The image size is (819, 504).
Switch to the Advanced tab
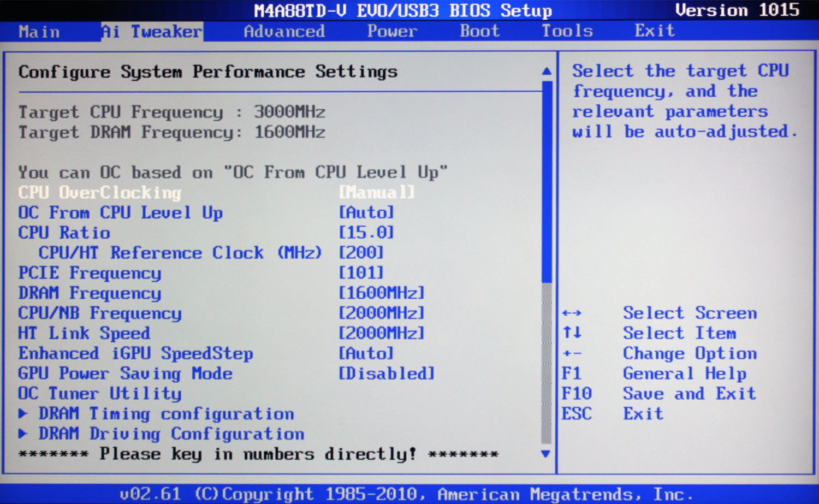(x=284, y=32)
